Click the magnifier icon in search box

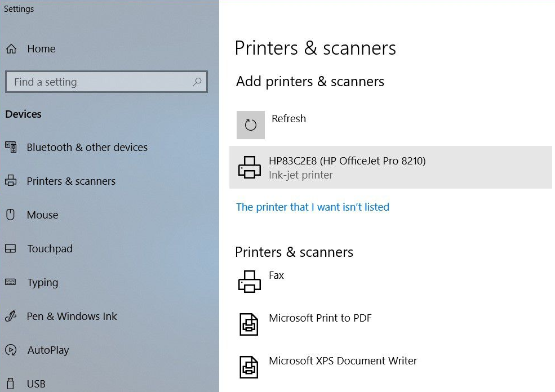click(197, 82)
